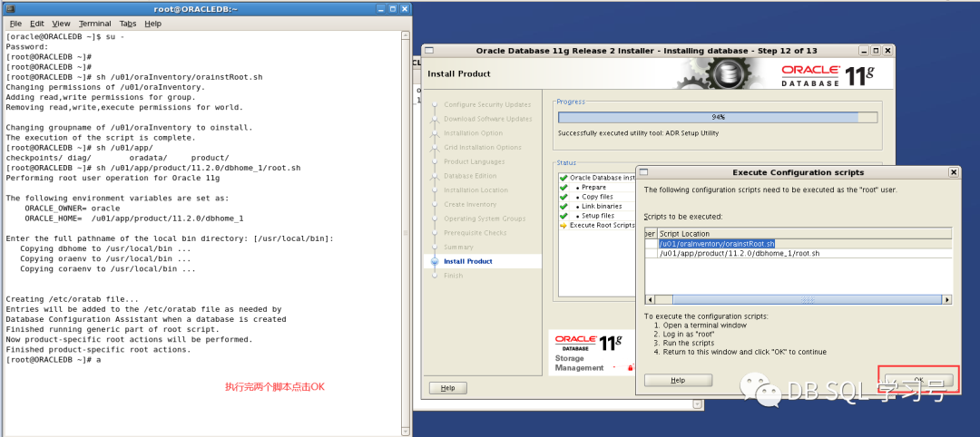Close the root@ORACLEDB terminal window
980x437 pixels.
tap(405, 9)
